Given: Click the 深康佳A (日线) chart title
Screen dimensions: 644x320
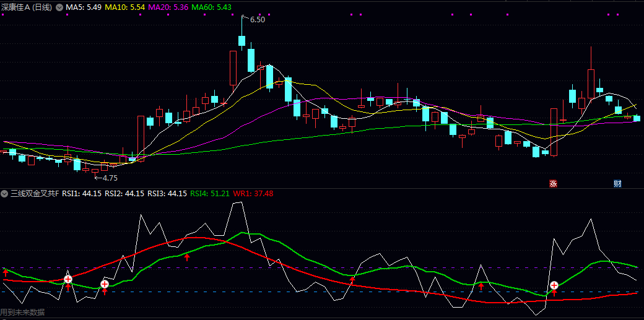Looking at the screenshot, I should click(x=27, y=7).
